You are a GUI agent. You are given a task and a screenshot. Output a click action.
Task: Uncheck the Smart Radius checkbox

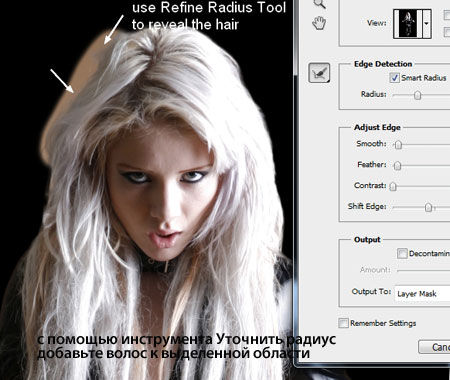pyautogui.click(x=395, y=78)
